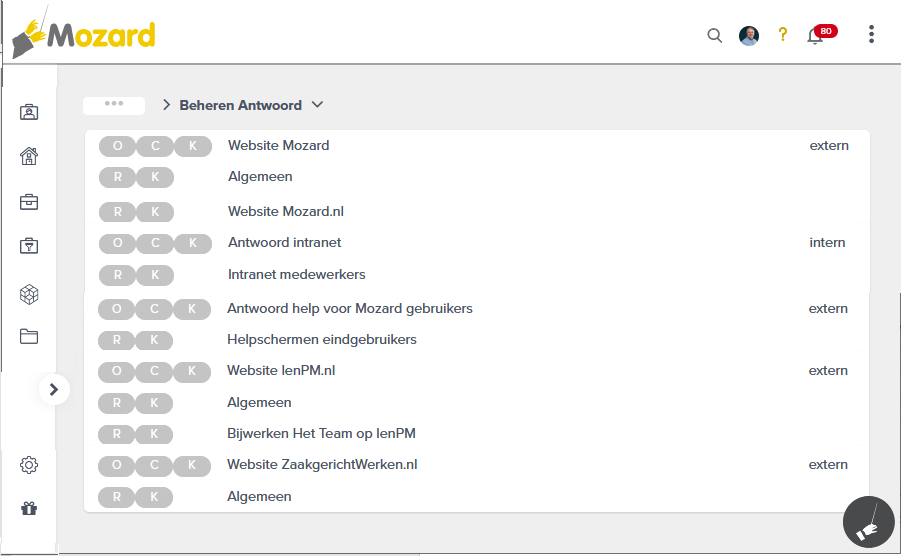Click the intern label of Antwoord intranet
Image resolution: width=901 pixels, height=556 pixels.
coord(827,242)
